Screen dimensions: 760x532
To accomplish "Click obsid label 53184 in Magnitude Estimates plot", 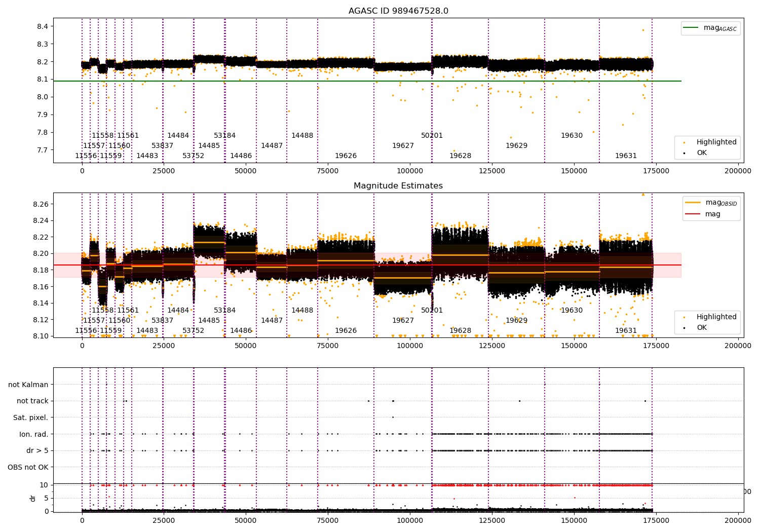I will pos(224,310).
